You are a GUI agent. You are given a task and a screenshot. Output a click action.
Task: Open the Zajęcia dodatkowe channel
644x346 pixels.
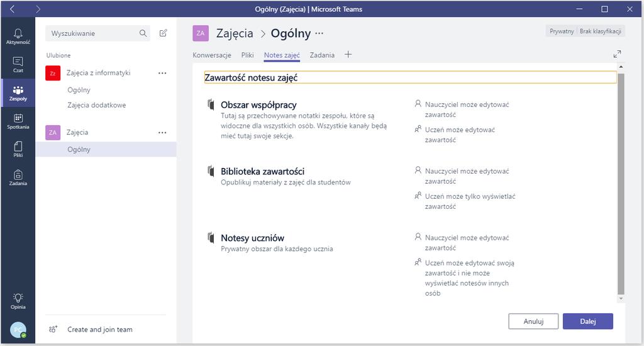point(96,105)
